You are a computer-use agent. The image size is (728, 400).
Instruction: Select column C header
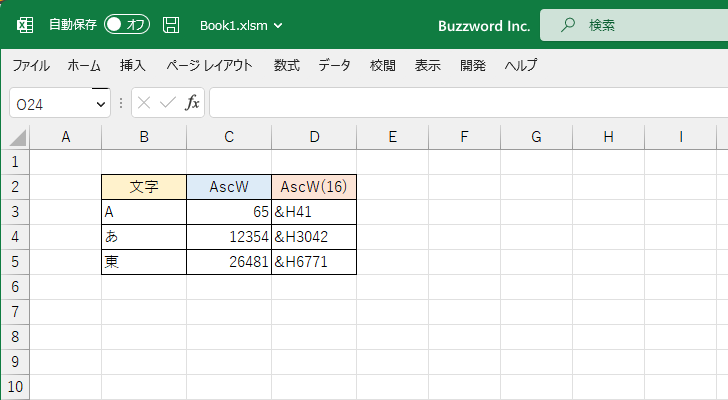click(x=229, y=137)
